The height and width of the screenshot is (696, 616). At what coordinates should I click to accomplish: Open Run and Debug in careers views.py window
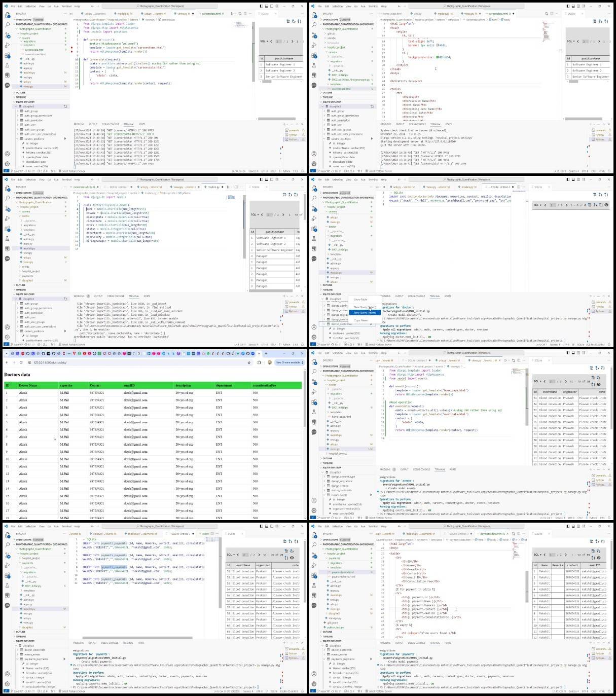(x=7, y=45)
